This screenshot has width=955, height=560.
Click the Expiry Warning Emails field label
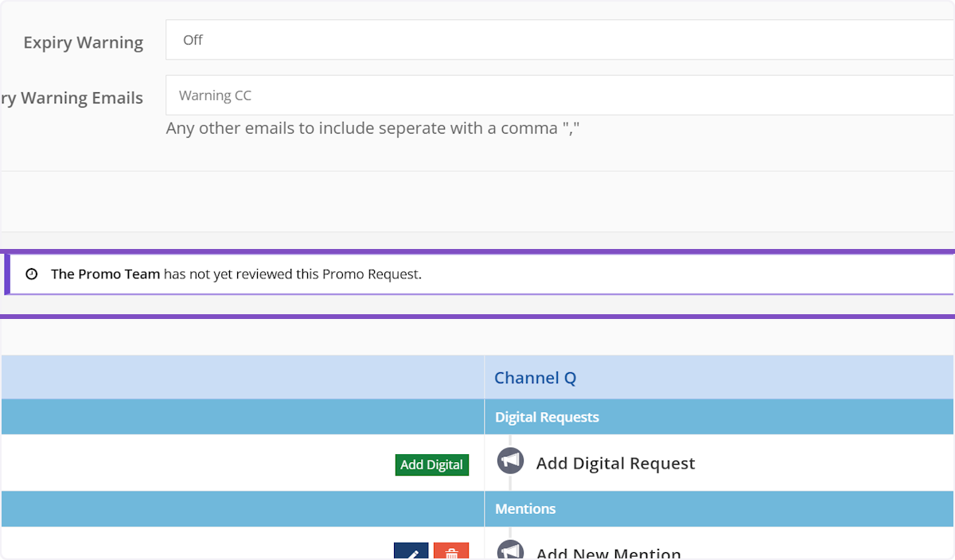(x=72, y=99)
